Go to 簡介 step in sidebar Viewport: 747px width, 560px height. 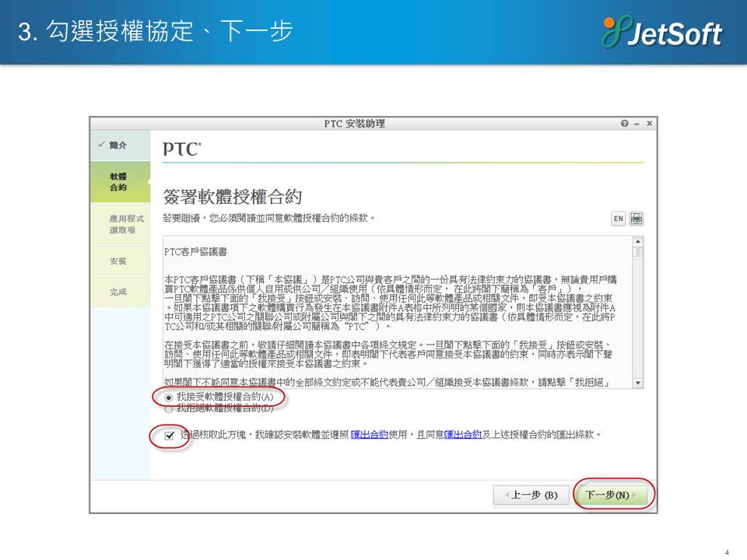point(118,146)
